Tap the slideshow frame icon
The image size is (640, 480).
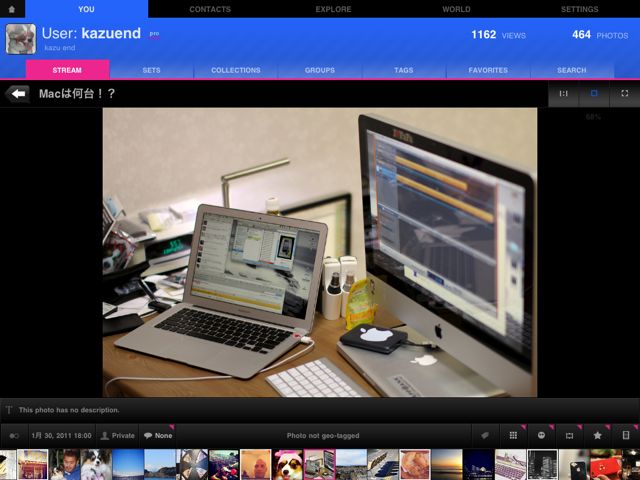pyautogui.click(x=569, y=436)
